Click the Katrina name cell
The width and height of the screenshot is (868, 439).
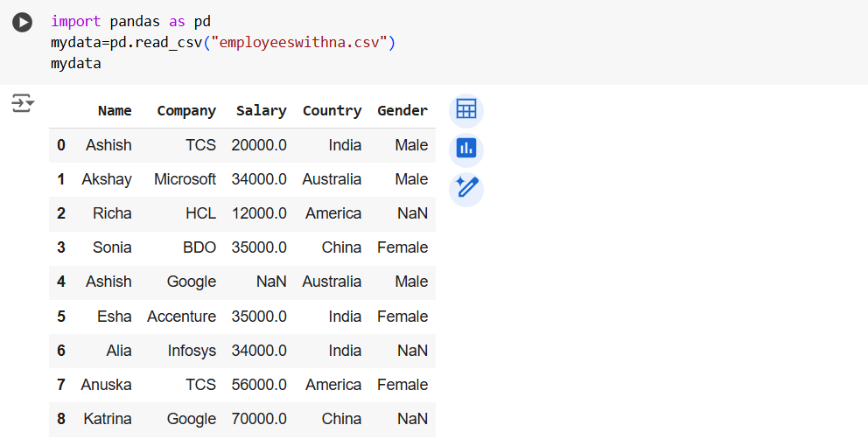pyautogui.click(x=108, y=419)
